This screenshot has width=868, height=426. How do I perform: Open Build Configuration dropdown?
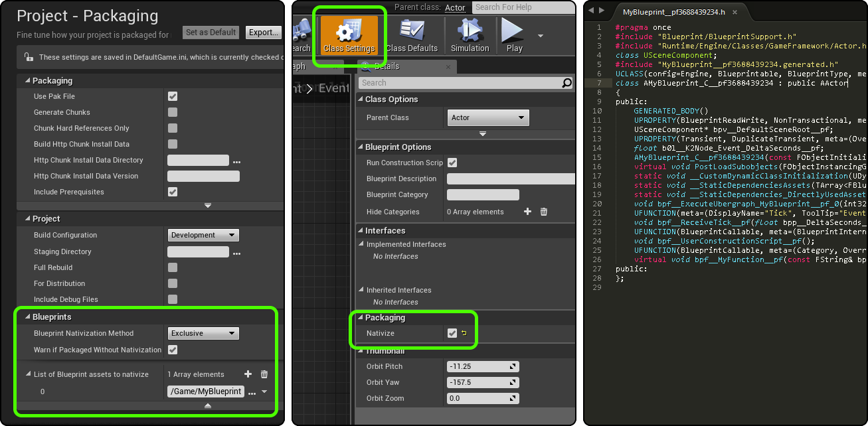click(203, 235)
